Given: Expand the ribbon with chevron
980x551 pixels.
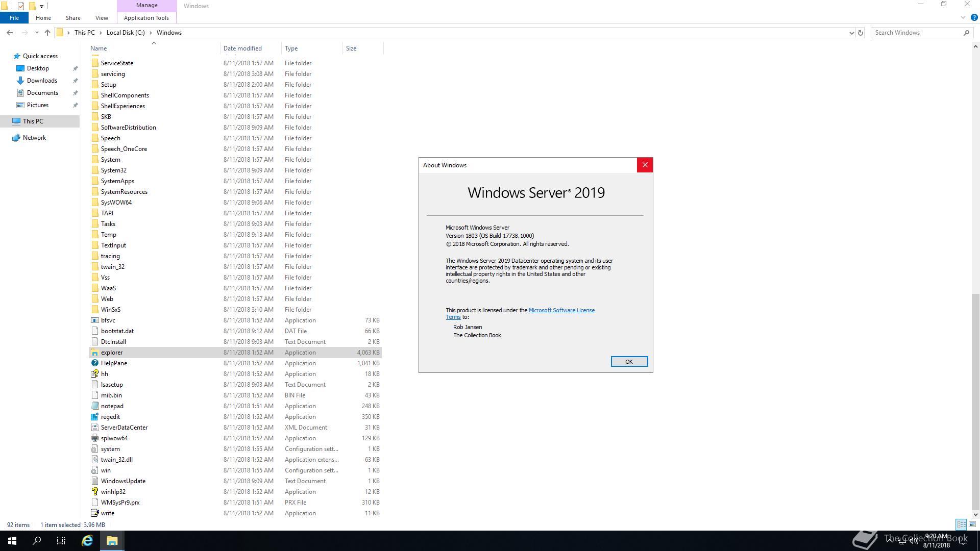Looking at the screenshot, I should [x=963, y=18].
